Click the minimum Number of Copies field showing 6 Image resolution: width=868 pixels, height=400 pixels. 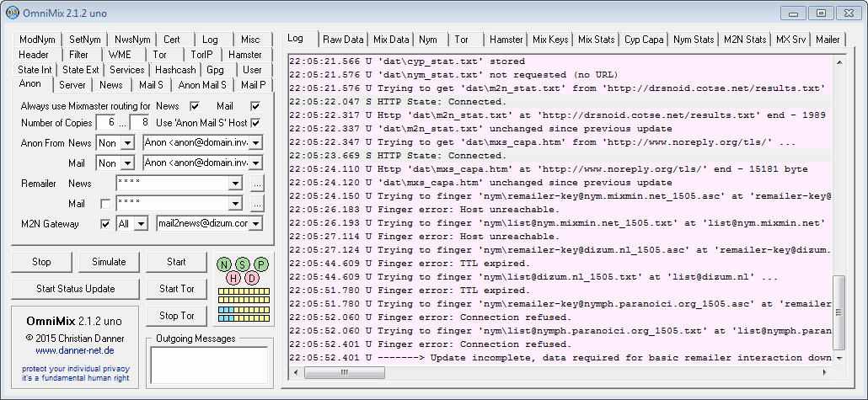(105, 122)
